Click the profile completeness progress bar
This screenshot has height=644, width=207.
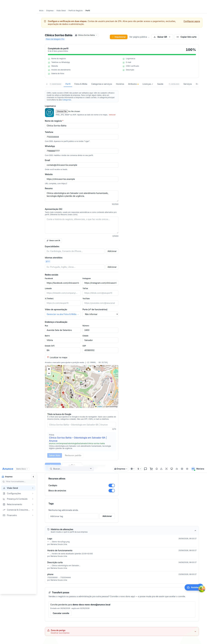(x=122, y=54)
